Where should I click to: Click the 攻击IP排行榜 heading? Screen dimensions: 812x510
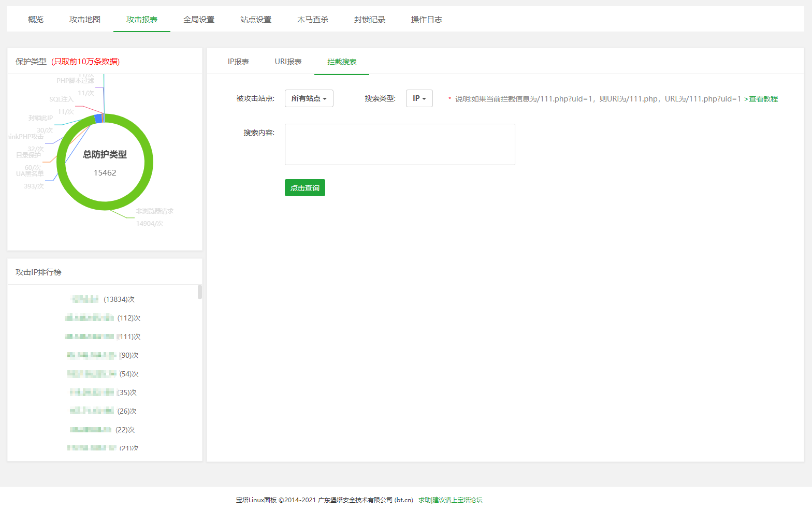point(38,272)
